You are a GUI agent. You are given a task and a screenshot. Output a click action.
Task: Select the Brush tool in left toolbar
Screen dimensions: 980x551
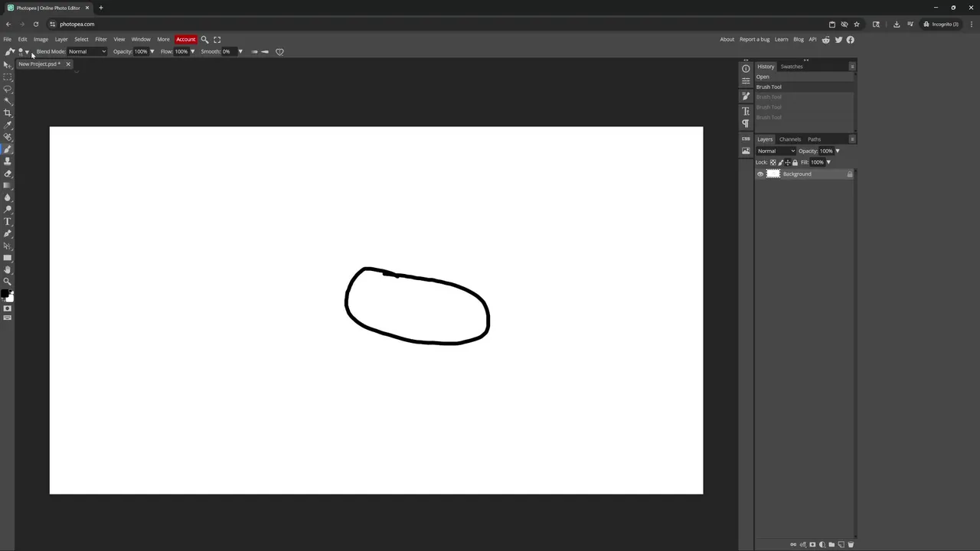tap(8, 149)
